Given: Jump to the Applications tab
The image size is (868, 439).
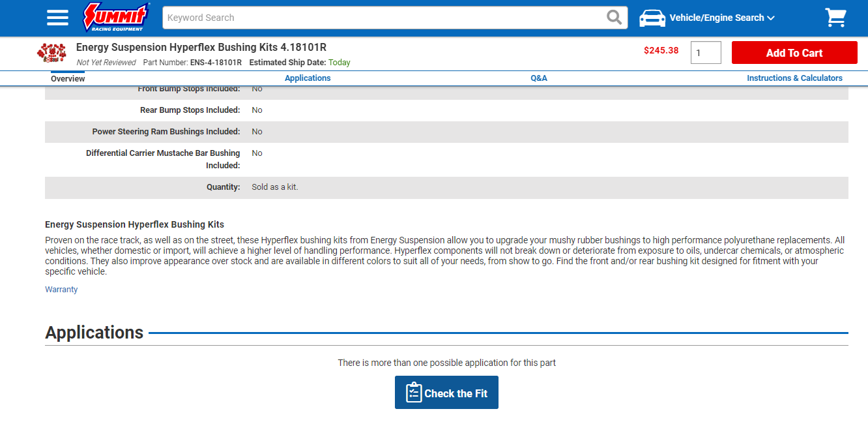Looking at the screenshot, I should tap(308, 78).
